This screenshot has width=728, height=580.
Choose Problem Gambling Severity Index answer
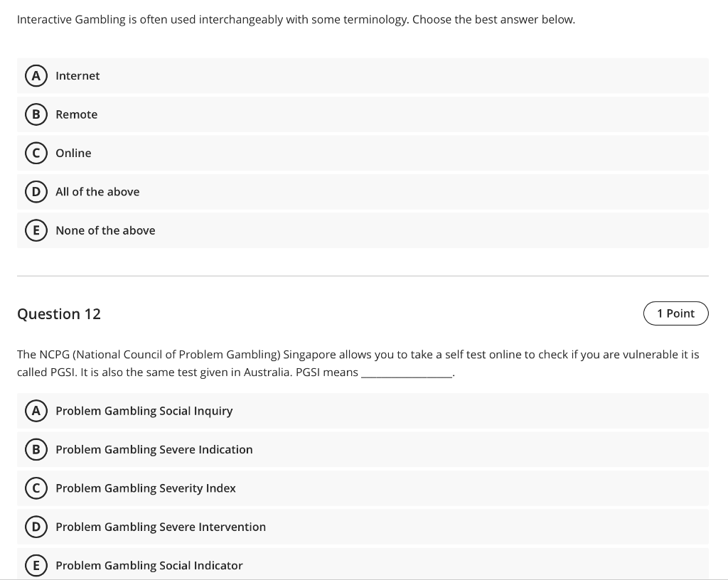coord(145,488)
